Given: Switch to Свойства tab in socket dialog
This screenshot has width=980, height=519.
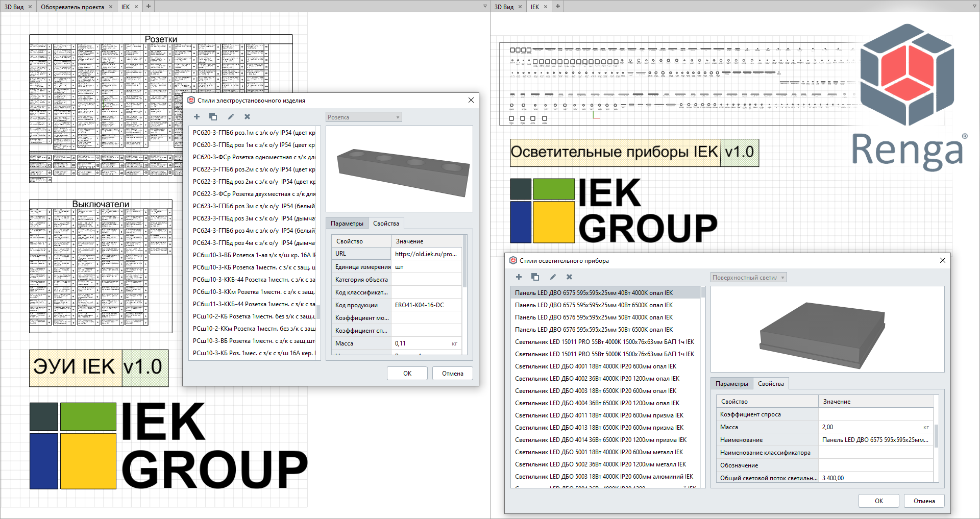Looking at the screenshot, I should click(x=386, y=224).
